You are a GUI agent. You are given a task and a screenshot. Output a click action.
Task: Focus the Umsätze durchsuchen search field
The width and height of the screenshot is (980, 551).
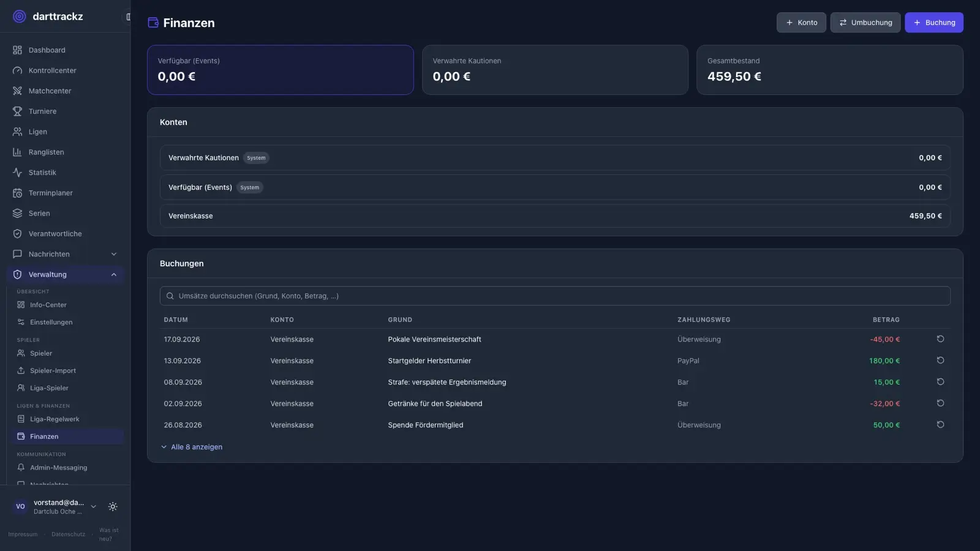[555, 296]
